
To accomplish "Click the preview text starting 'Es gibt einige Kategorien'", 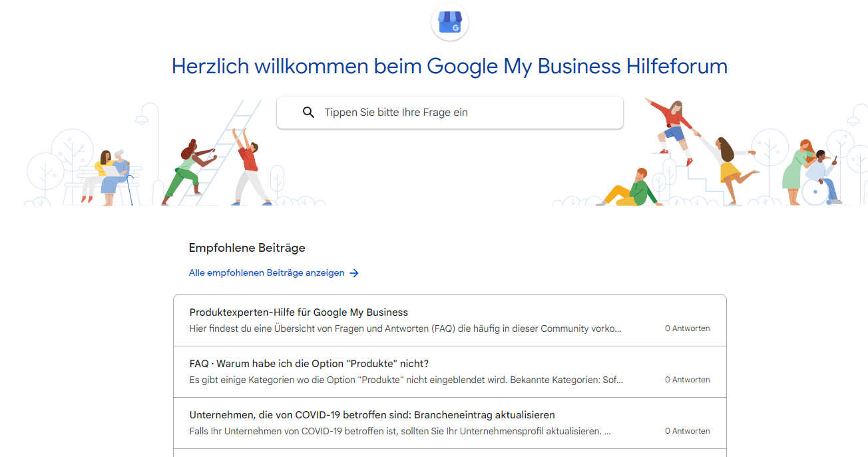I will point(406,380).
